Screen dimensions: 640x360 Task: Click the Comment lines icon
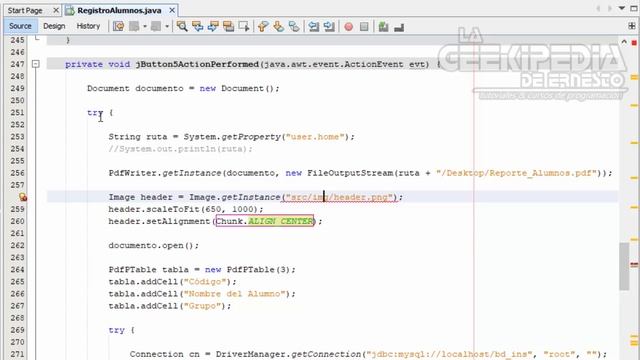(x=383, y=27)
